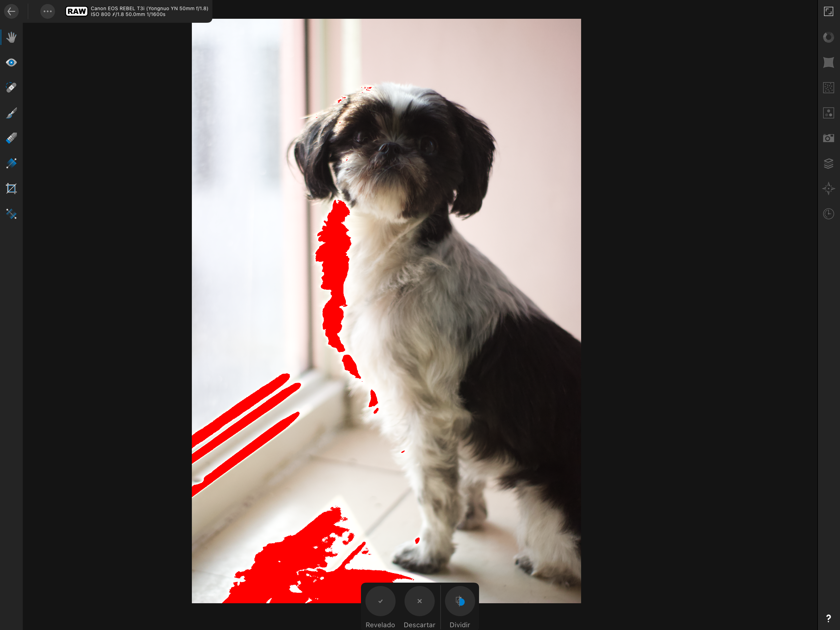Select the Crop tool

click(11, 189)
